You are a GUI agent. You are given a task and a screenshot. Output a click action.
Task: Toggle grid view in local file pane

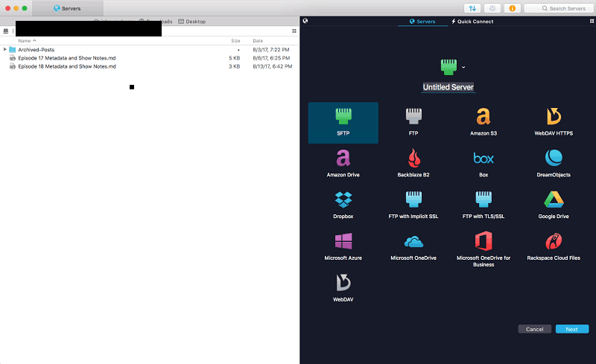294,31
